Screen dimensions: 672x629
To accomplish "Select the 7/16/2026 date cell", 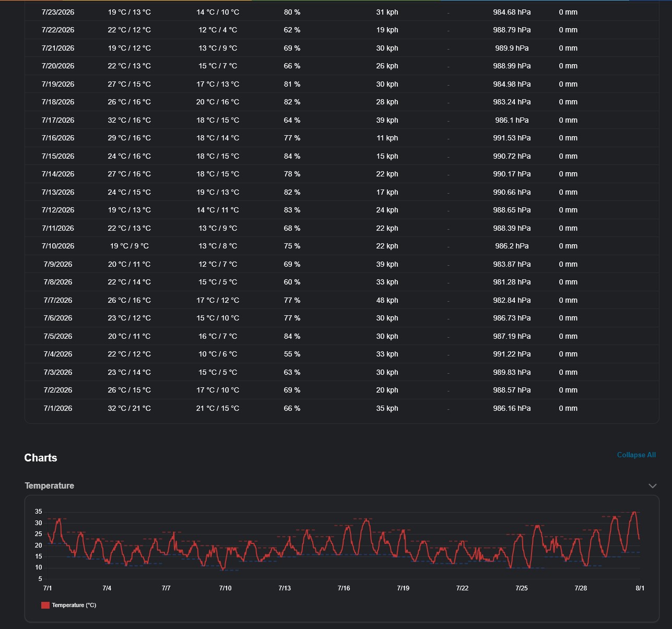I will 58,138.
